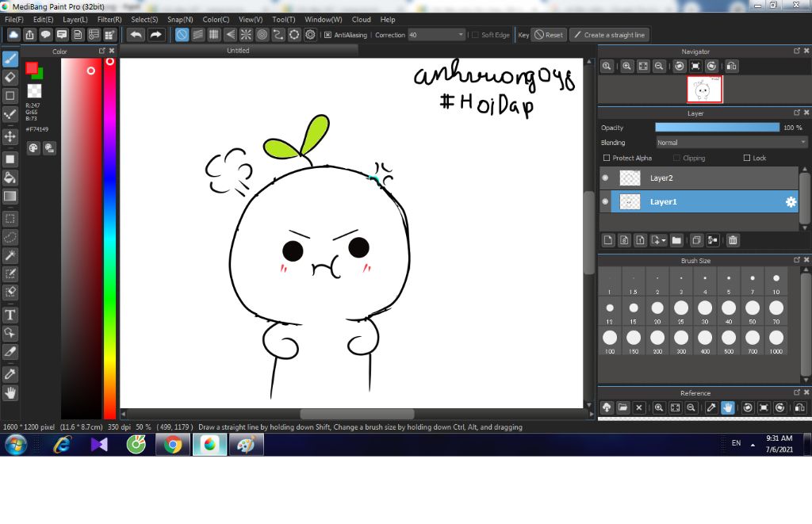
Task: Zoom out in the Navigator
Action: coord(659,67)
